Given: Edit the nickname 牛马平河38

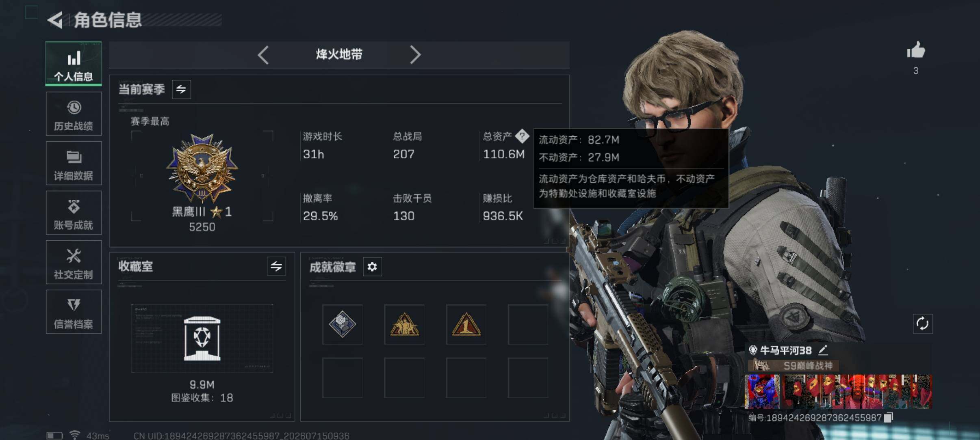Looking at the screenshot, I should (823, 350).
